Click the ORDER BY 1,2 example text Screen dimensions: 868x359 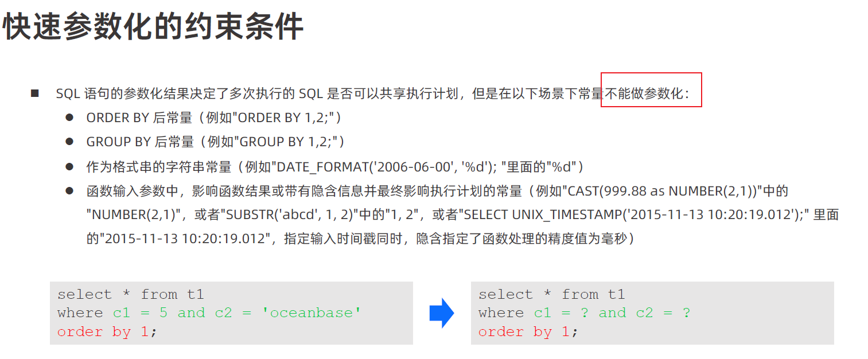tap(285, 118)
